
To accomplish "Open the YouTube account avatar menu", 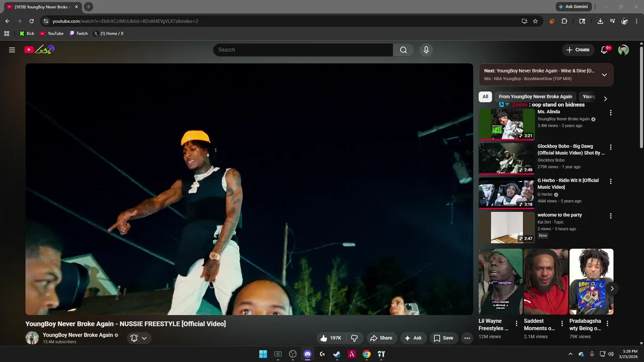I will click(x=623, y=50).
